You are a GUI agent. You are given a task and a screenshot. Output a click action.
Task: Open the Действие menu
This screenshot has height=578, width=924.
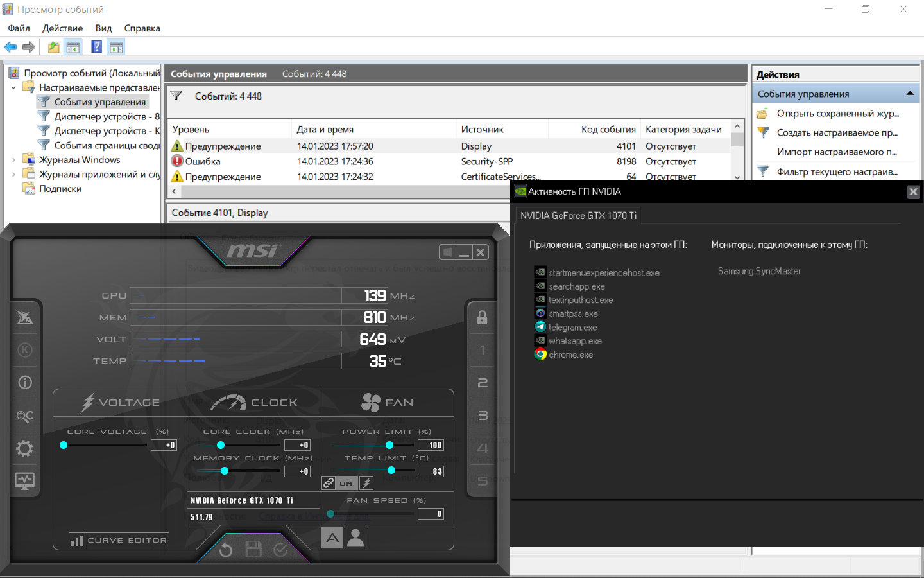(x=62, y=28)
